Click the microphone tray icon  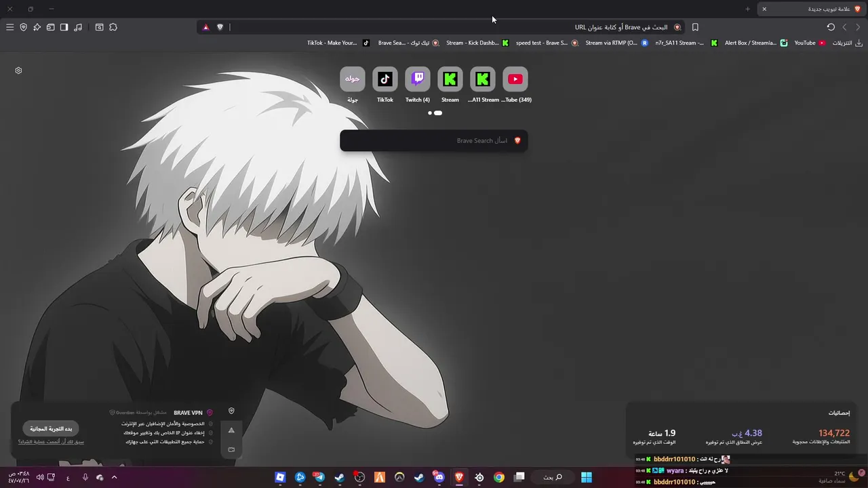tap(85, 477)
